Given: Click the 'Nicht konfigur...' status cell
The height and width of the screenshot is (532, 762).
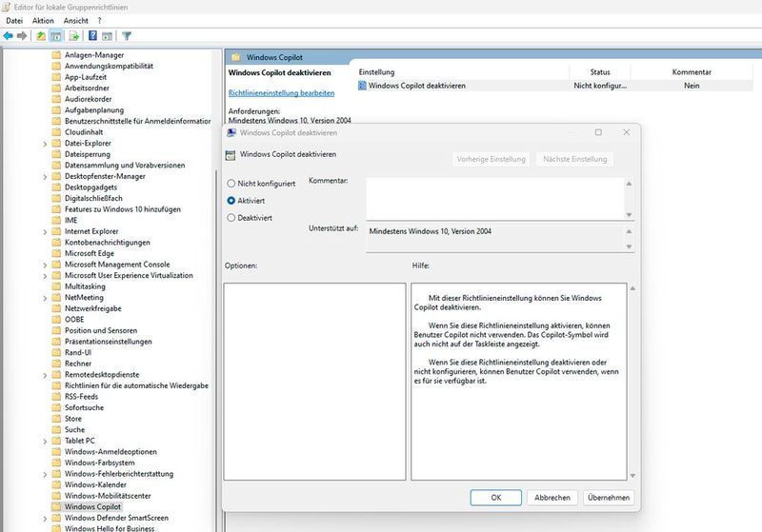Looking at the screenshot, I should point(600,86).
